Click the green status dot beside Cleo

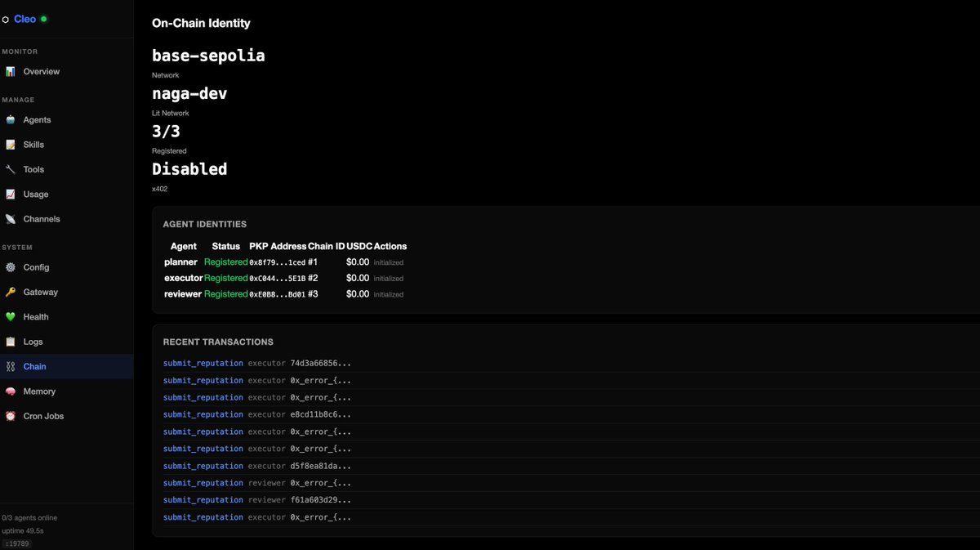pos(43,19)
